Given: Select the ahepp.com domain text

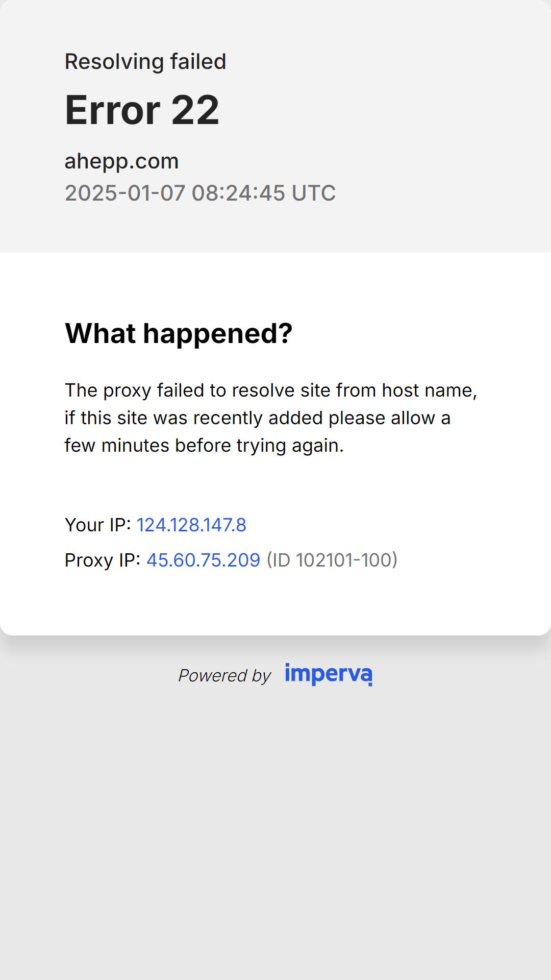Looking at the screenshot, I should (121, 161).
